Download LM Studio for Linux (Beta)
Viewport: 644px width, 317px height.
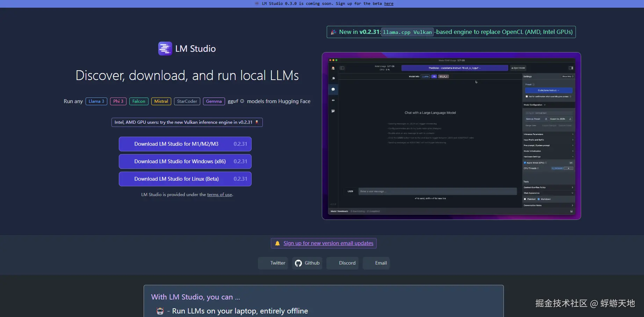click(x=185, y=179)
